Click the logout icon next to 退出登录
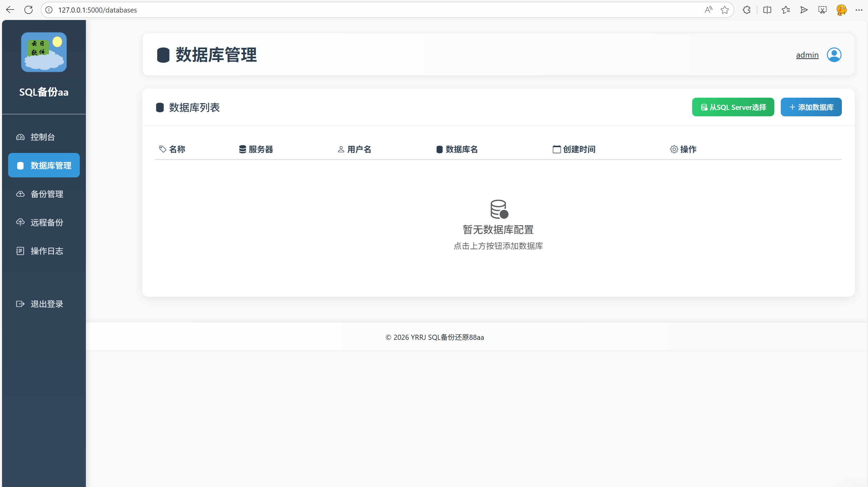This screenshot has width=868, height=487. (x=20, y=304)
